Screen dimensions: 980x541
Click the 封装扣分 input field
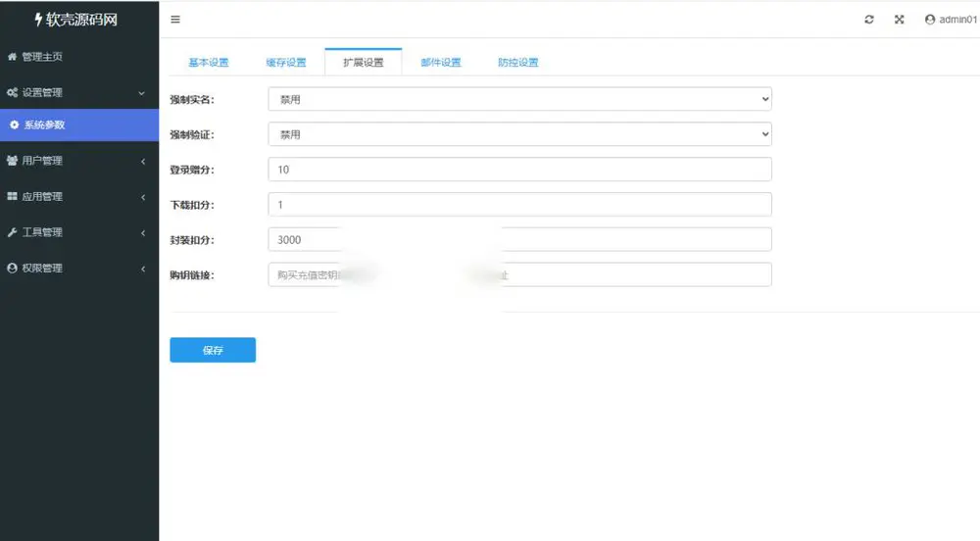[x=520, y=239]
